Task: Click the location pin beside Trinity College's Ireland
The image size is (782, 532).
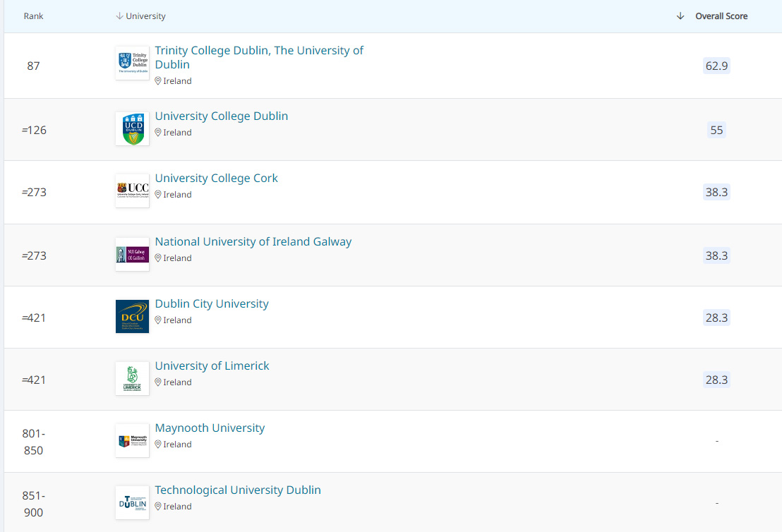Action: click(x=158, y=80)
